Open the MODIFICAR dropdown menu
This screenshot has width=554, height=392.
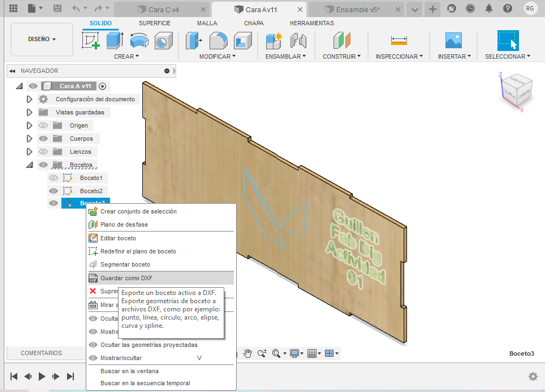coord(217,56)
